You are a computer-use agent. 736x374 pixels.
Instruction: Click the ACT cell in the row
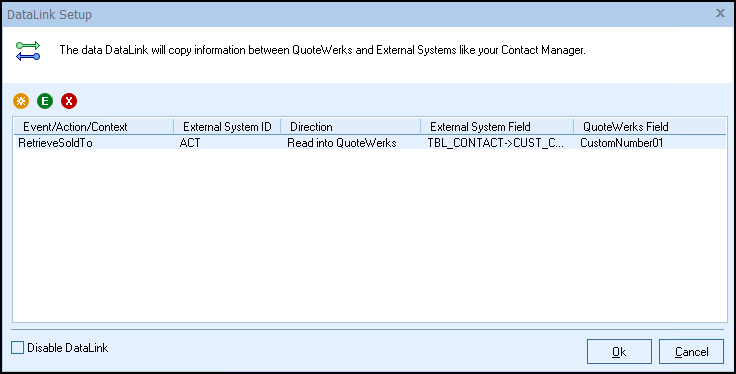click(190, 143)
